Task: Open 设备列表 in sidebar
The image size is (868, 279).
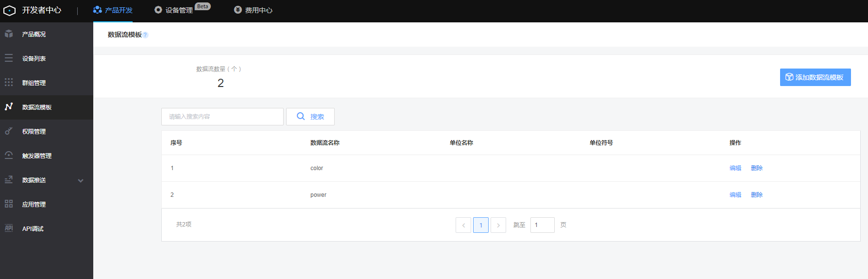Action: 47,59
